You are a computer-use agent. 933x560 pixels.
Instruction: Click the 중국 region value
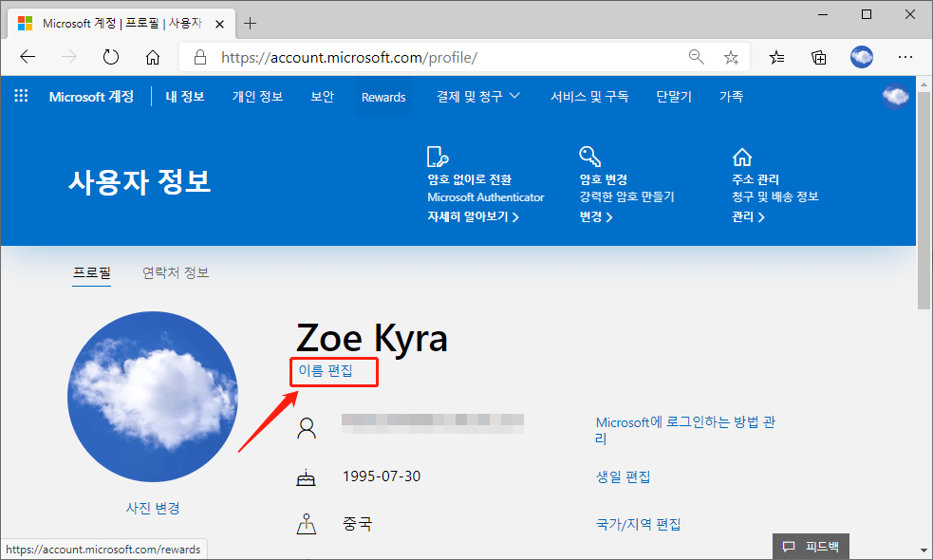tap(357, 524)
